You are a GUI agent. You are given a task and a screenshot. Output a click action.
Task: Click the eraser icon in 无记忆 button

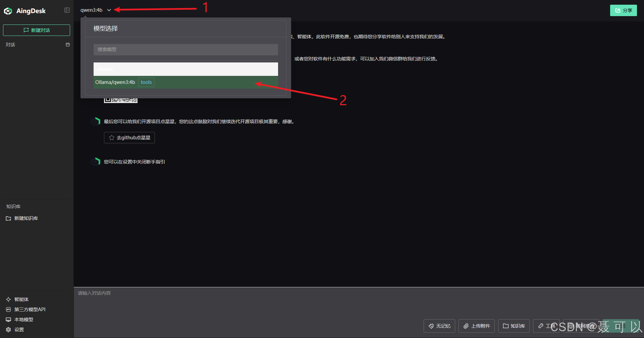[431, 326]
